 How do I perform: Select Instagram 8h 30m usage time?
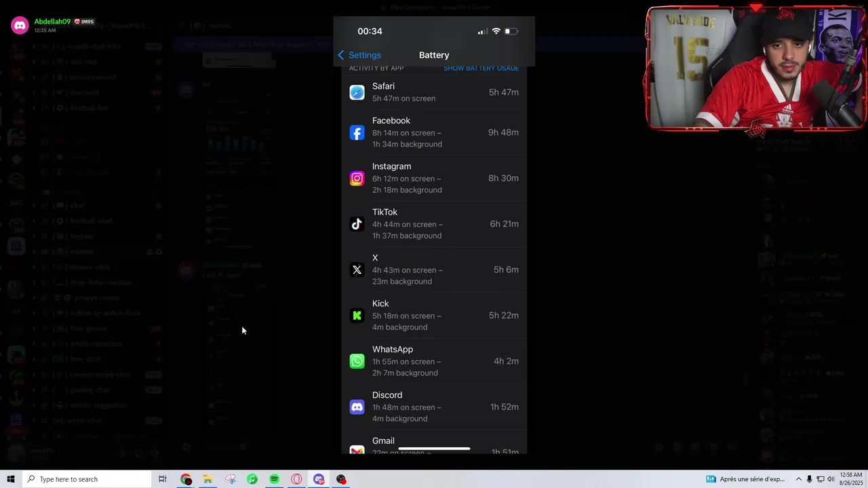pos(503,178)
